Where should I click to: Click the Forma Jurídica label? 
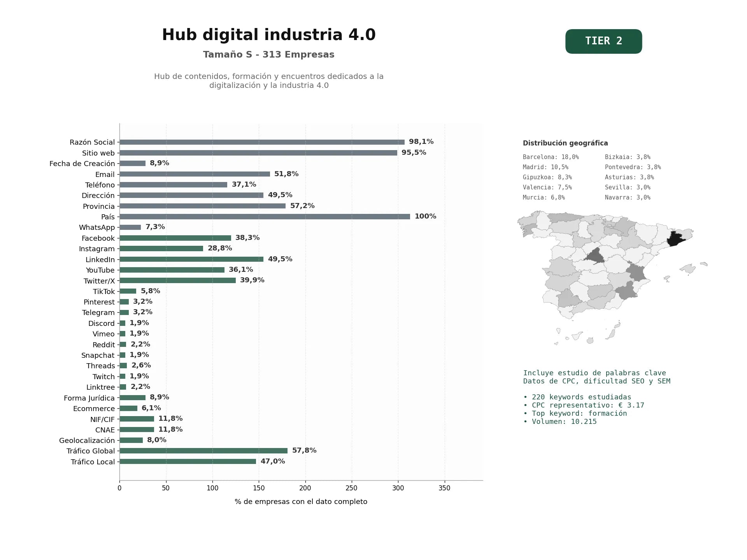(x=89, y=398)
